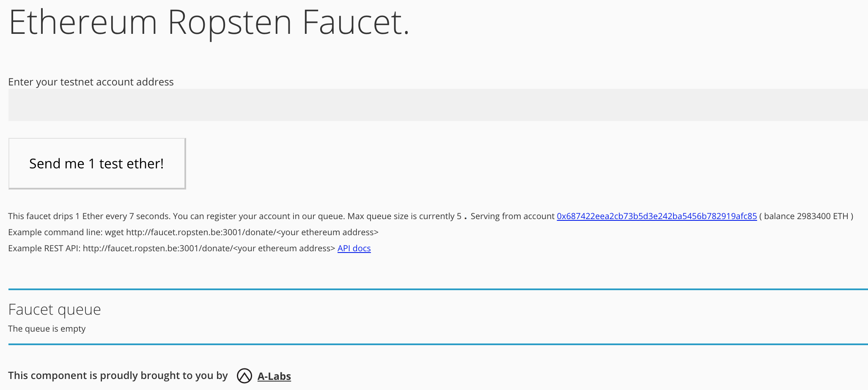
Task: Click the "Serving from account" label text
Action: (x=512, y=216)
